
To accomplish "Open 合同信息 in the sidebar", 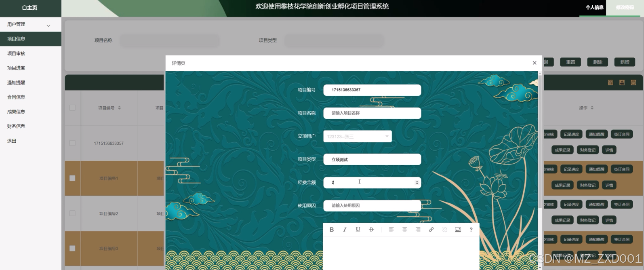I will pyautogui.click(x=31, y=97).
